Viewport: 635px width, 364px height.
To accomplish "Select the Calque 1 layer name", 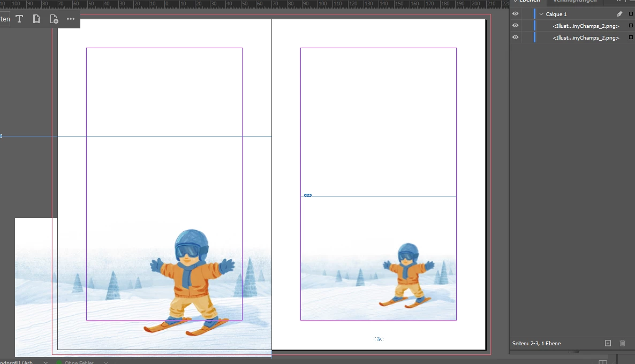I will tap(556, 14).
